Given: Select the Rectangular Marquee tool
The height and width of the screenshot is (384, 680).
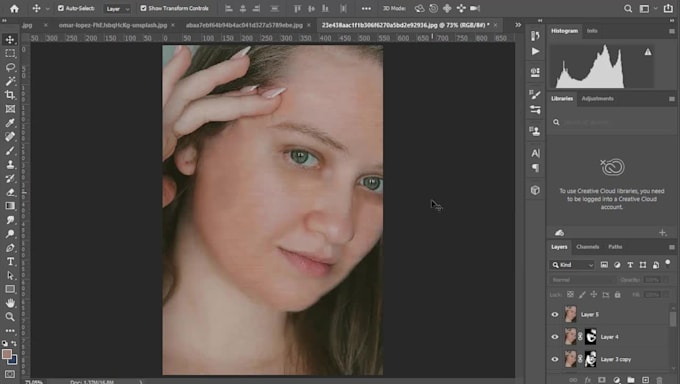Looking at the screenshot, I should pyautogui.click(x=10, y=53).
